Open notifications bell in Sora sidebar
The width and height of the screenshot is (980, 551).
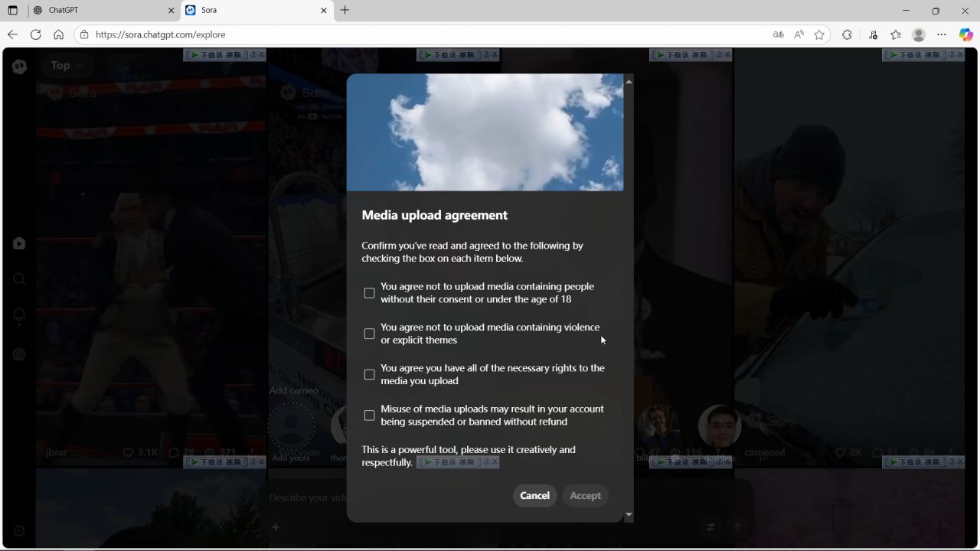19,315
